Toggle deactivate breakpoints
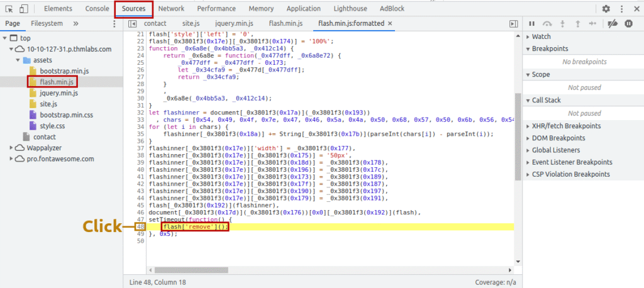The height and width of the screenshot is (288, 644). 613,23
